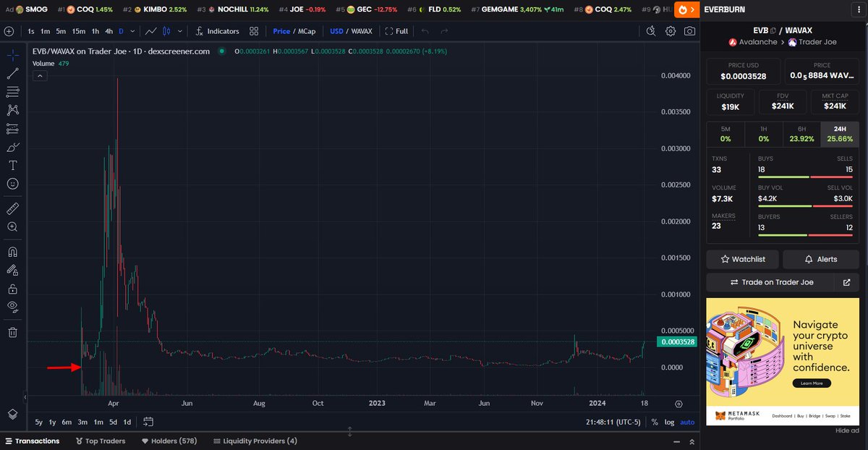Expand the timeframe interval dropdown arrow

tap(132, 31)
